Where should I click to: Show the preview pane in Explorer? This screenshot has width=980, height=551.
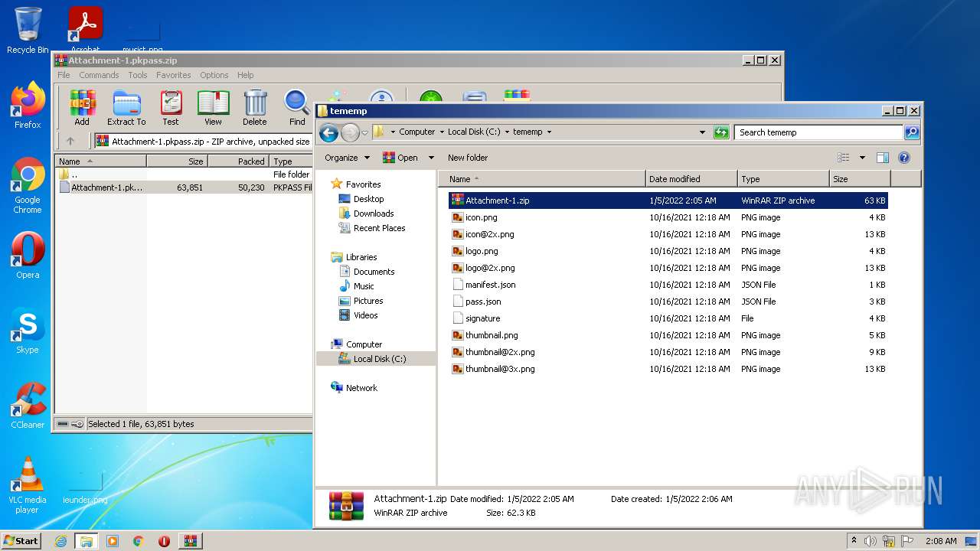pyautogui.click(x=883, y=158)
